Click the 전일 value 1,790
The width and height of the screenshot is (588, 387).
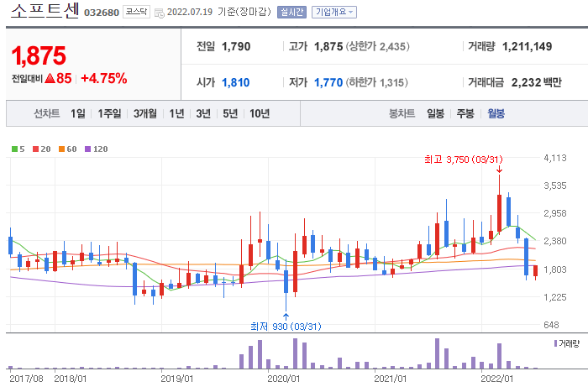(x=236, y=46)
